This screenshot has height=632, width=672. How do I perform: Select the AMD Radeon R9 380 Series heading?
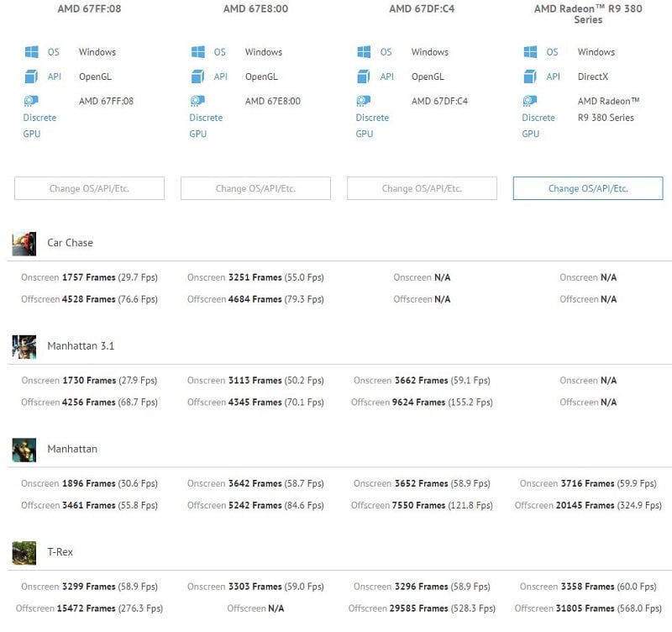click(x=588, y=14)
